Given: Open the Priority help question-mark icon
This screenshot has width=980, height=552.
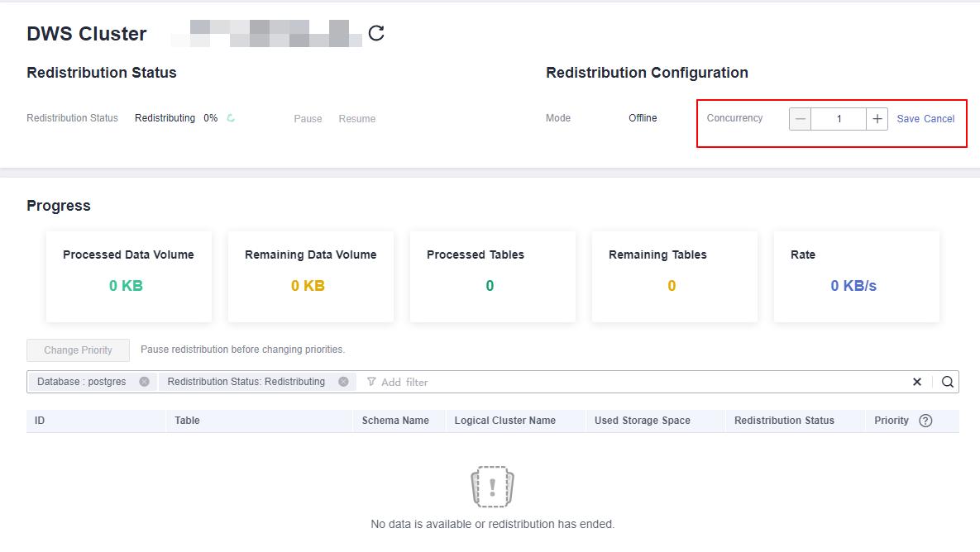Looking at the screenshot, I should point(925,421).
